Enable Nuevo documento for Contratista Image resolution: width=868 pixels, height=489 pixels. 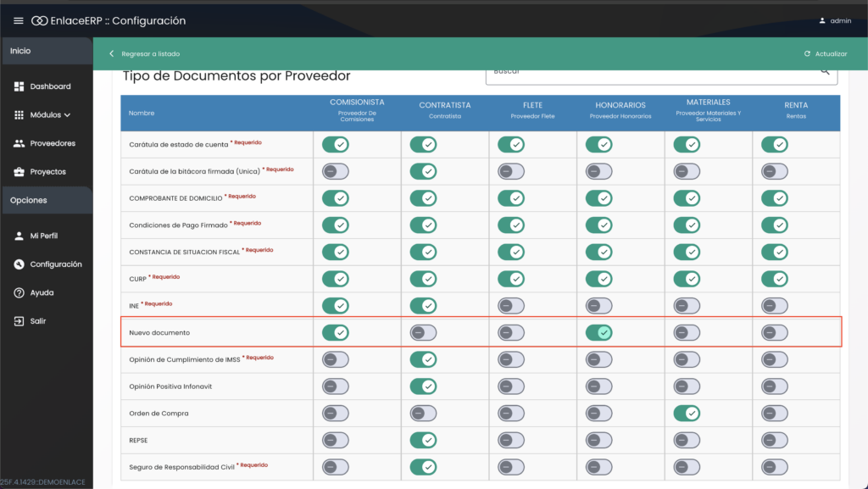(x=423, y=332)
